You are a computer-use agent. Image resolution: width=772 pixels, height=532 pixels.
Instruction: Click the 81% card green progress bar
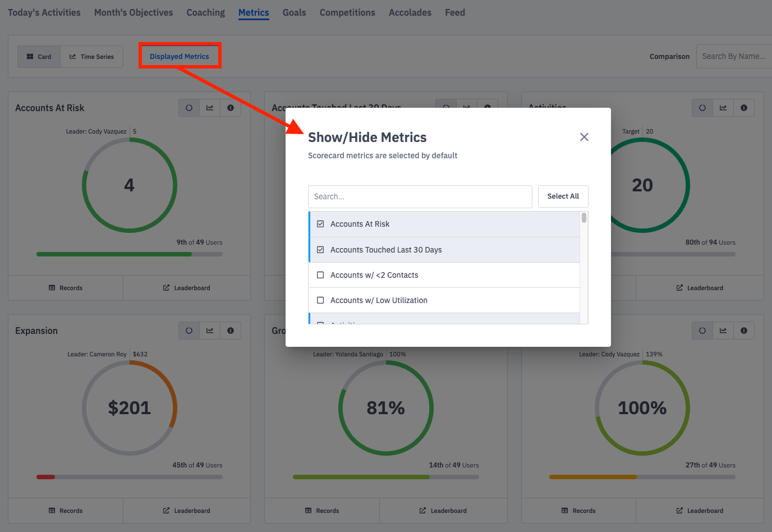coord(361,477)
